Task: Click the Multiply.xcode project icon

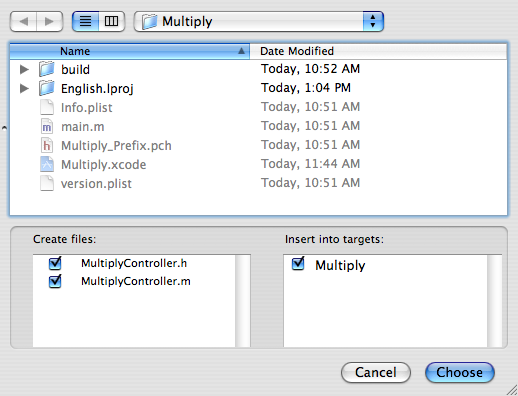Action: (47, 164)
